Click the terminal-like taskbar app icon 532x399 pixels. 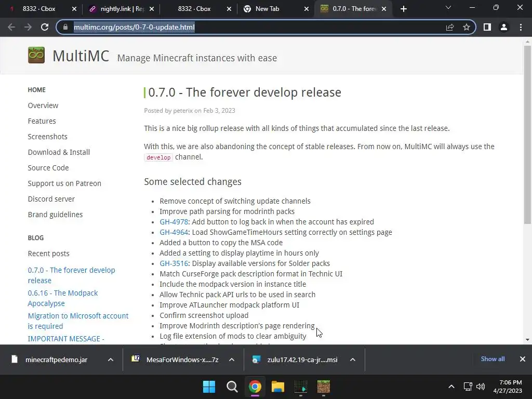click(301, 387)
